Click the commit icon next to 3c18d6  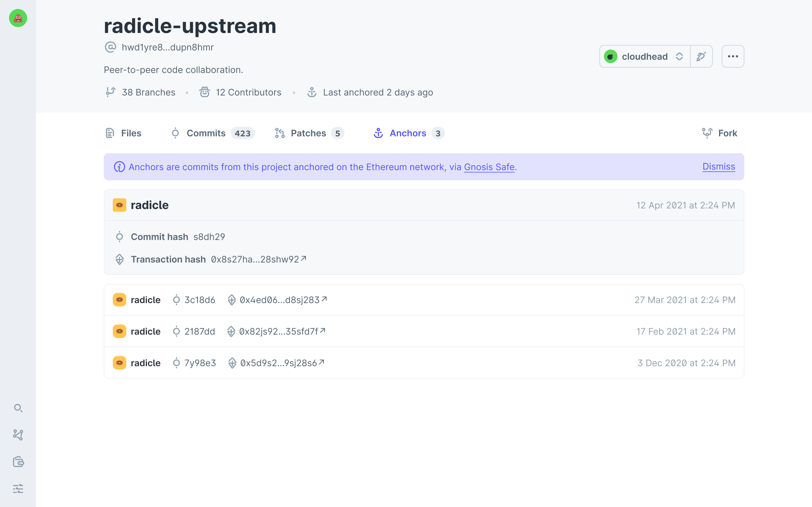(176, 300)
